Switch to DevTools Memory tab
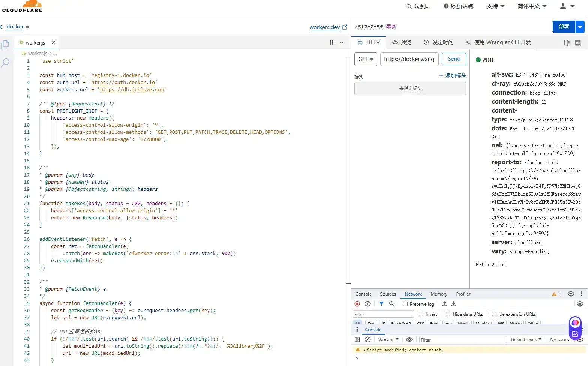The height and width of the screenshot is (366, 588). pyautogui.click(x=439, y=294)
